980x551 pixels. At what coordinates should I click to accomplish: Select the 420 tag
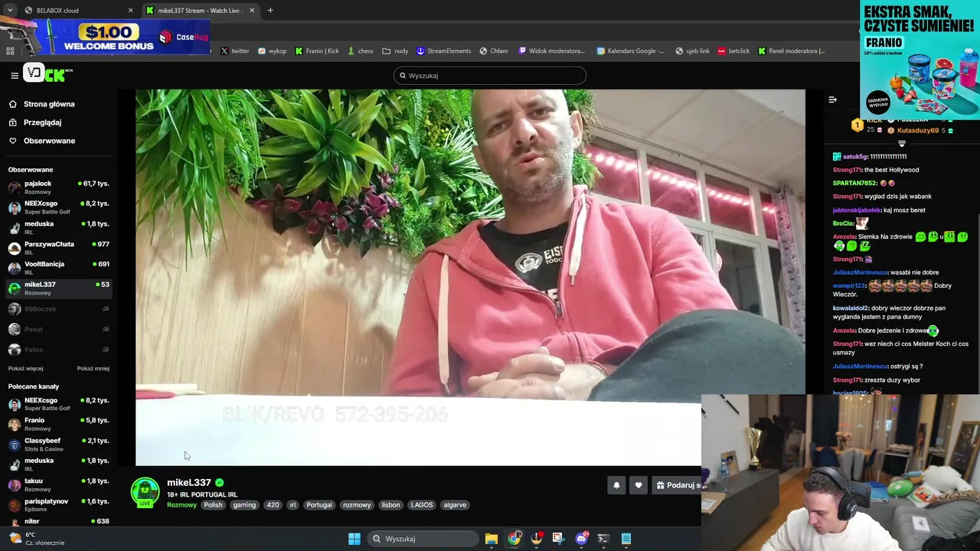[x=273, y=505]
